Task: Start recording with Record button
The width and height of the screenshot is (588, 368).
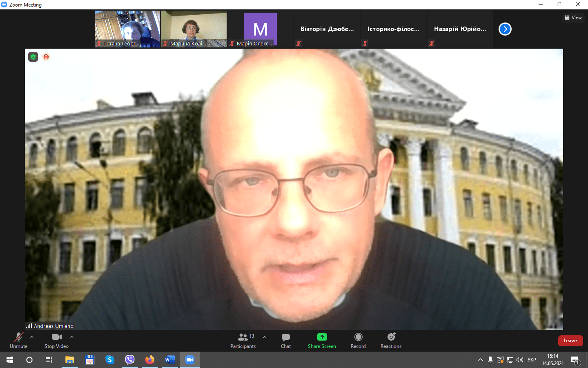Action: click(358, 340)
